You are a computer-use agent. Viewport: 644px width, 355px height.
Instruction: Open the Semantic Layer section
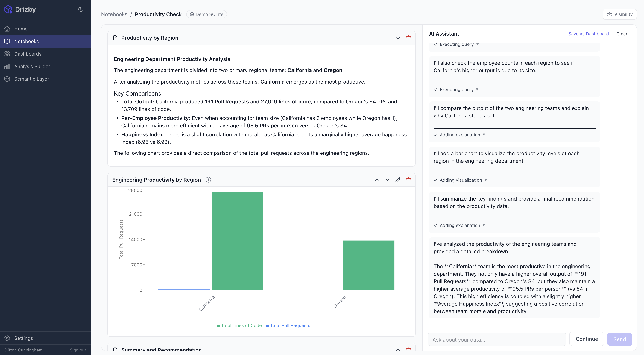31,79
